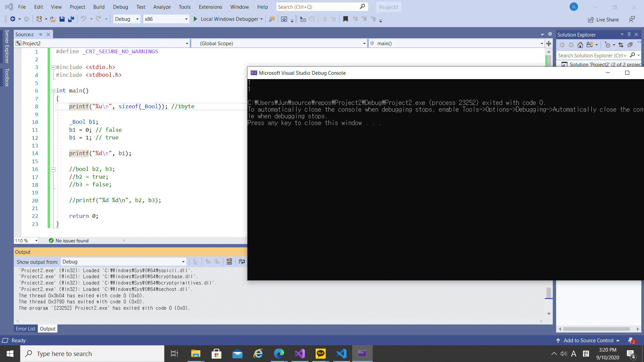This screenshot has width=644, height=362.
Task: Open Visual Studio Code from taskbar
Action: pos(341,354)
